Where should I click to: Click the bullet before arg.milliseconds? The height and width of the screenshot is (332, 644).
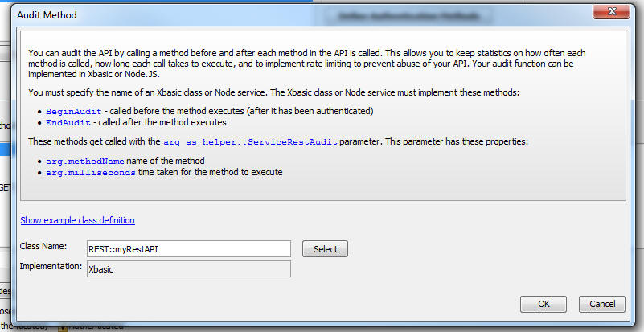point(40,173)
